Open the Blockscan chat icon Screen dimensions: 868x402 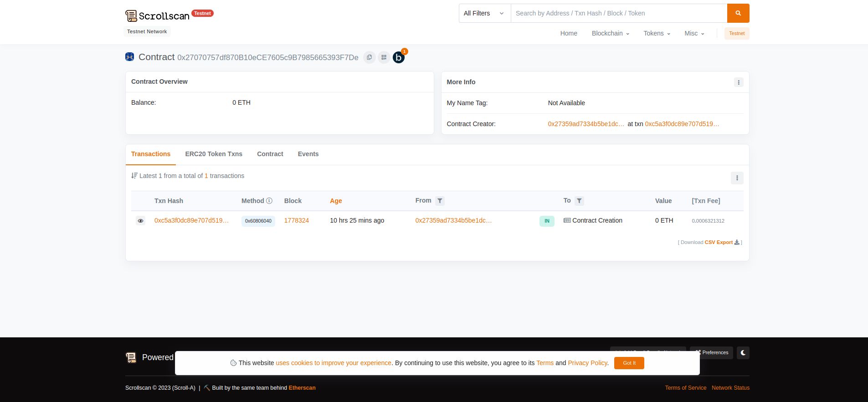[x=399, y=57]
